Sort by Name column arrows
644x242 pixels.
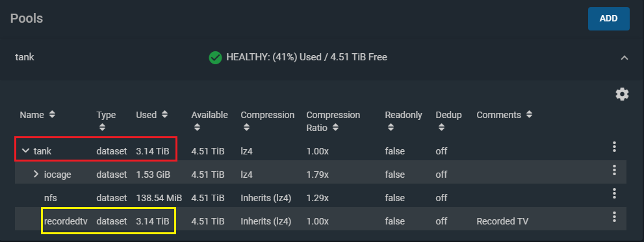52,115
